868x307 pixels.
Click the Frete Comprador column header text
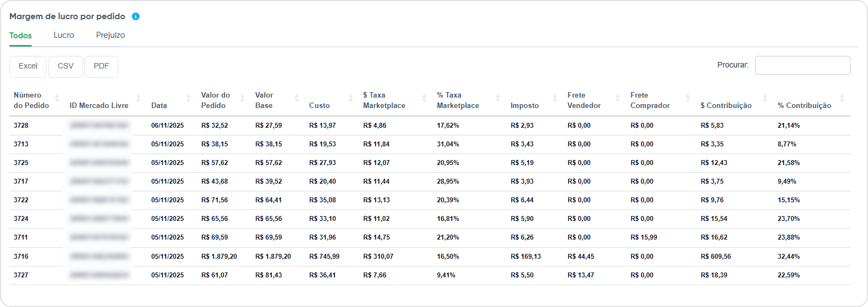[650, 100]
